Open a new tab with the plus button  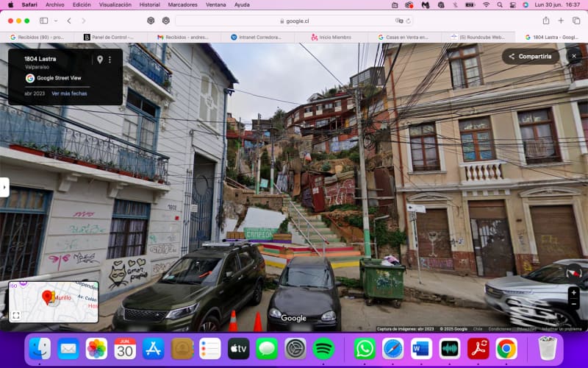tap(561, 21)
